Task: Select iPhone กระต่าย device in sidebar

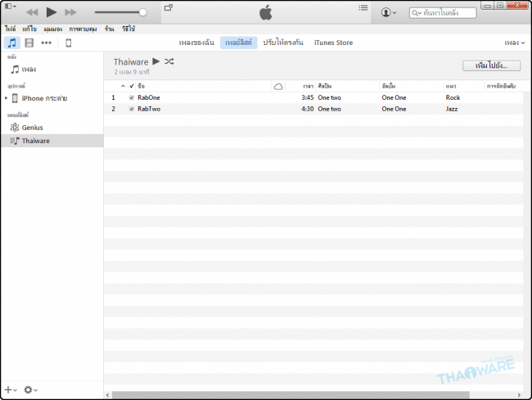Action: (44, 98)
